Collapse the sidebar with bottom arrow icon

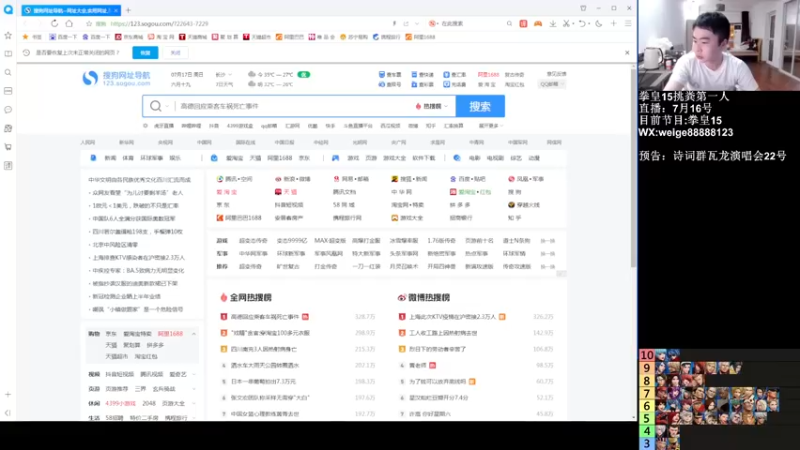[8, 413]
